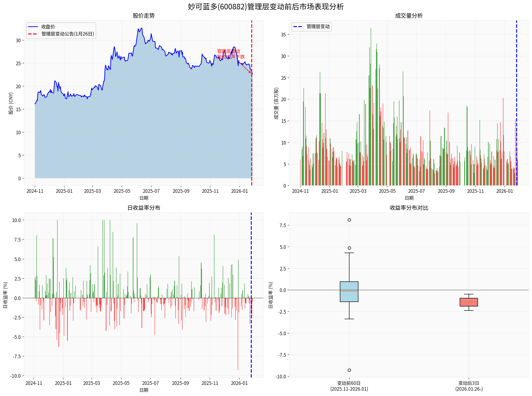Click the outlier circle near 5.0

pos(349,248)
